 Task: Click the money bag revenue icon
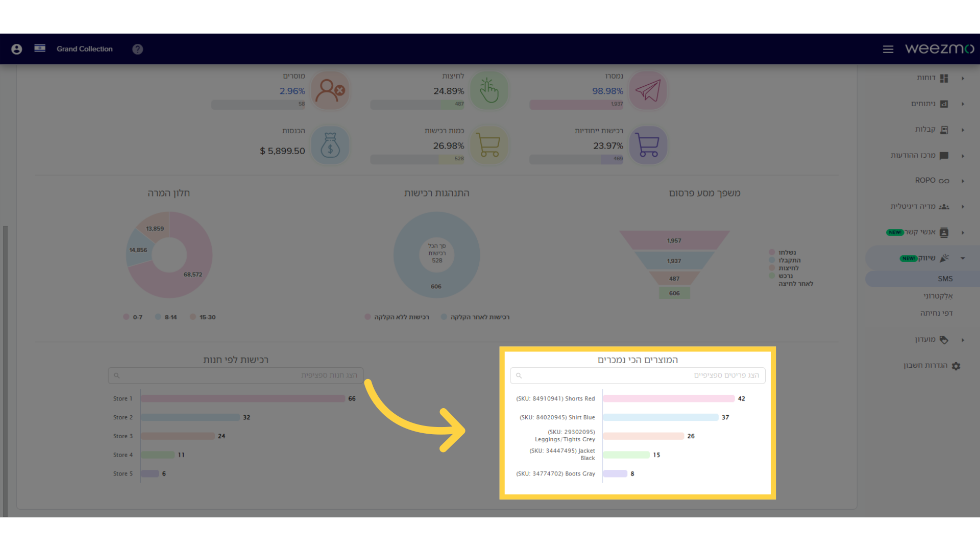click(x=330, y=145)
